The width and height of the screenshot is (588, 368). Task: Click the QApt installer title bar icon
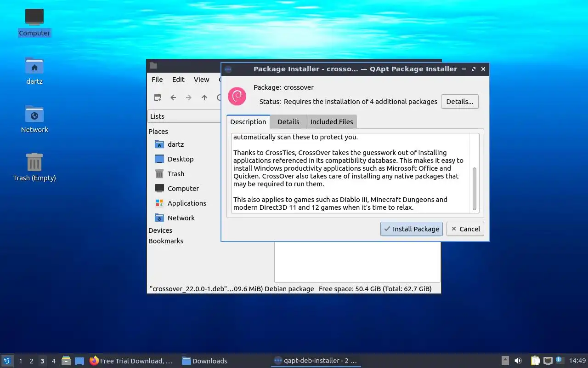tap(228, 69)
